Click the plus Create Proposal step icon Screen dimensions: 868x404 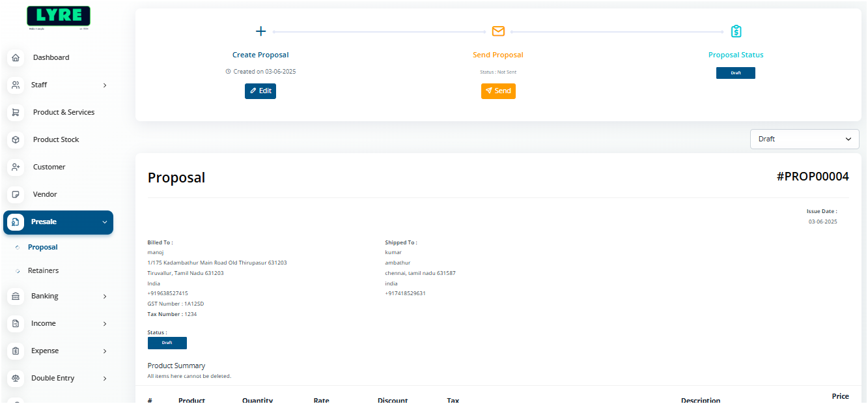click(260, 31)
